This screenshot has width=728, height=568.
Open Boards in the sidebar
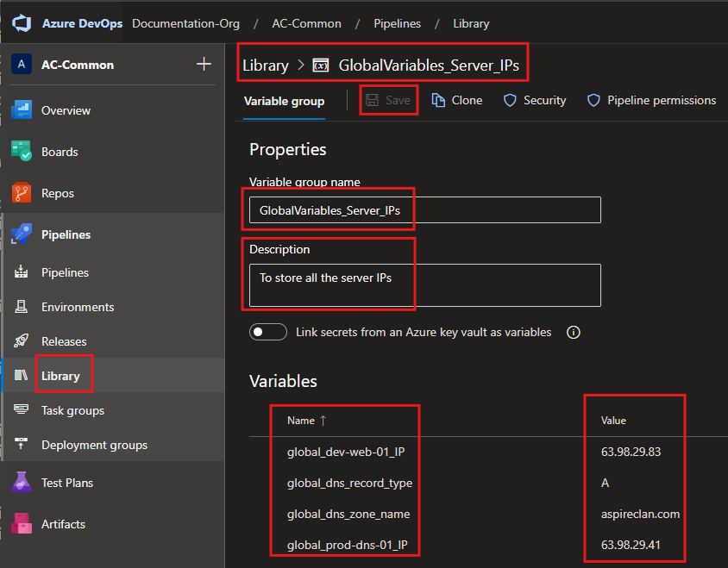click(x=60, y=152)
